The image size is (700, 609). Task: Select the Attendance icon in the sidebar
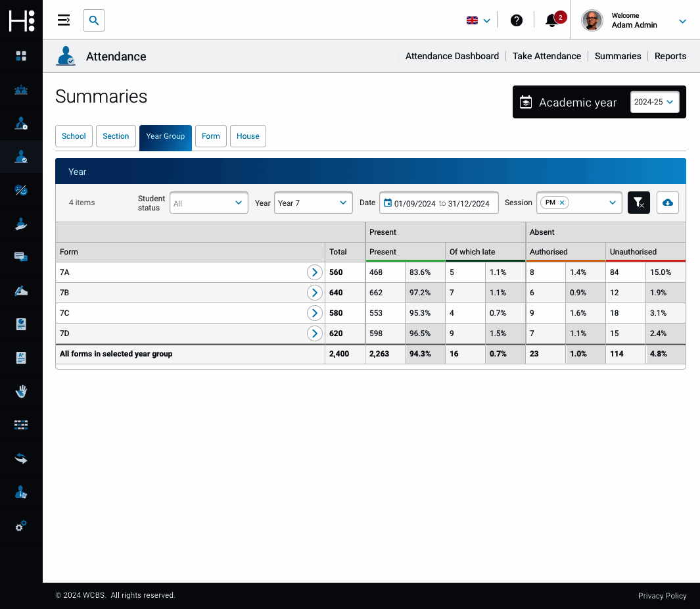tap(21, 157)
